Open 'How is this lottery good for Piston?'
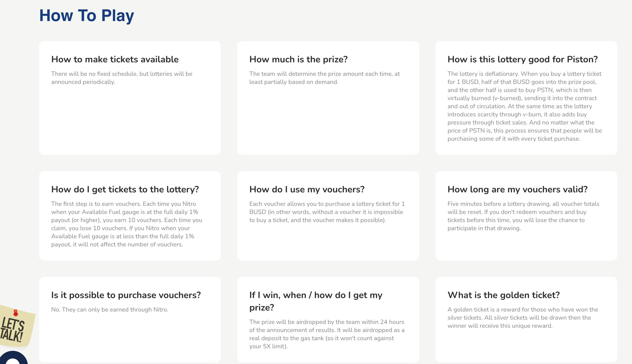This screenshot has width=632, height=364. click(522, 59)
